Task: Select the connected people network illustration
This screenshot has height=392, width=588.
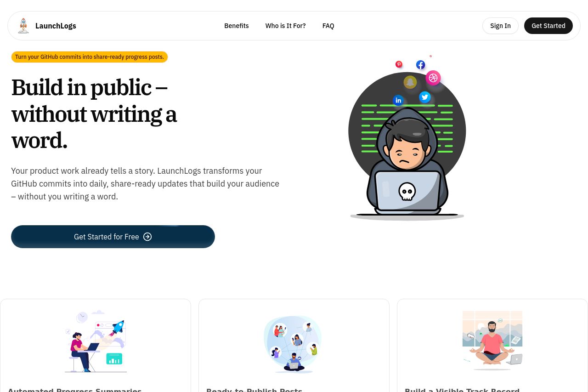Action: 294,343
